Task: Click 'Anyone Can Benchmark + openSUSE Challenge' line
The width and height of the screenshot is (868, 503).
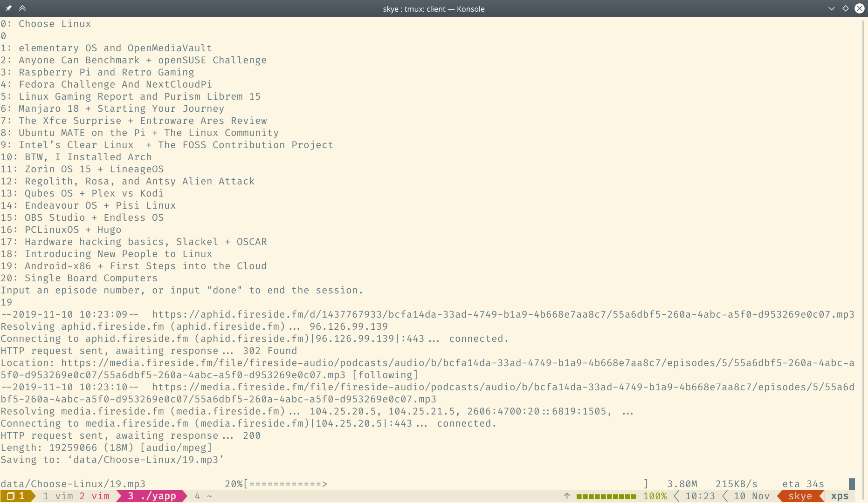Action: coord(134,60)
